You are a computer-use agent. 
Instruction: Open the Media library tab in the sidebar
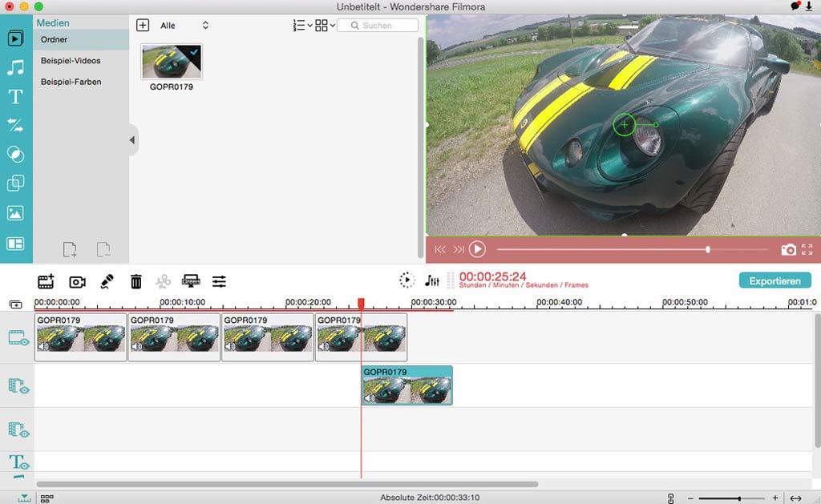click(15, 38)
